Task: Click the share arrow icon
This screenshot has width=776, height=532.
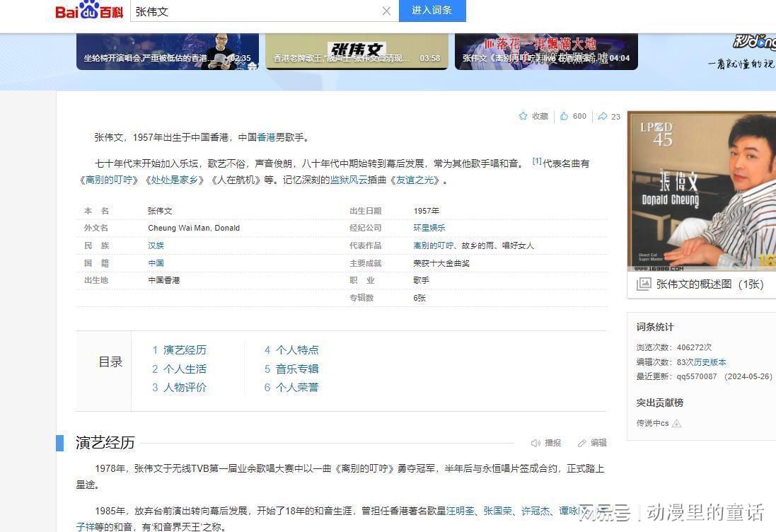Action: click(x=602, y=116)
